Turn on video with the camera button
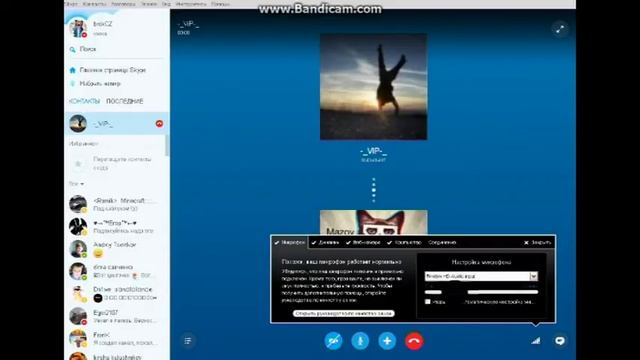The height and width of the screenshot is (360, 640). tap(333, 341)
